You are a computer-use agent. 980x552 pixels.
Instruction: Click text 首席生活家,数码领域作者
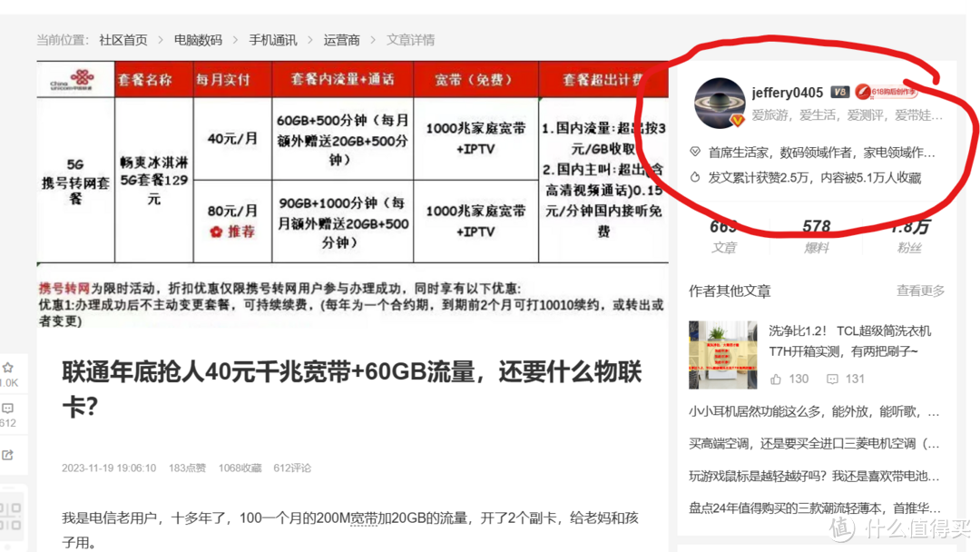click(x=822, y=153)
